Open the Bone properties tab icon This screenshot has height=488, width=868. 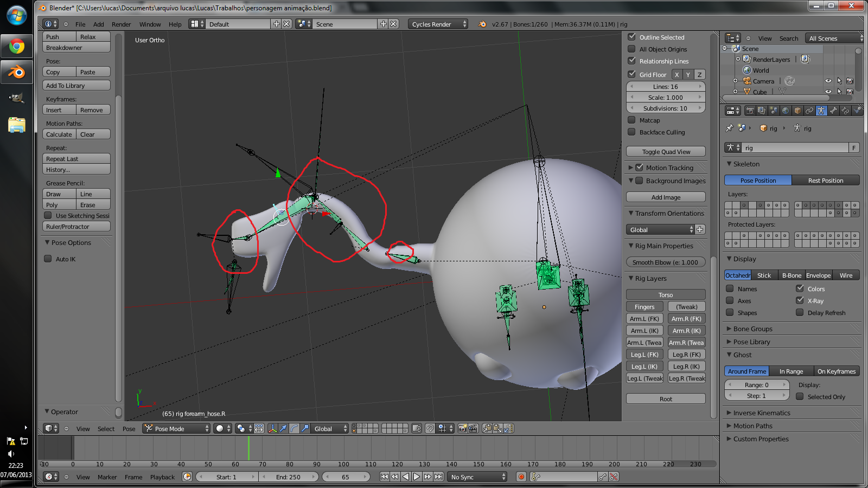tap(833, 111)
